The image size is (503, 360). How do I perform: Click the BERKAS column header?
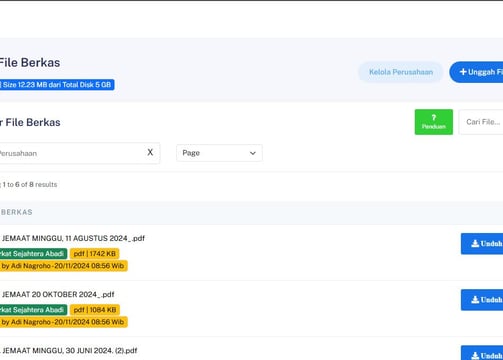16,212
